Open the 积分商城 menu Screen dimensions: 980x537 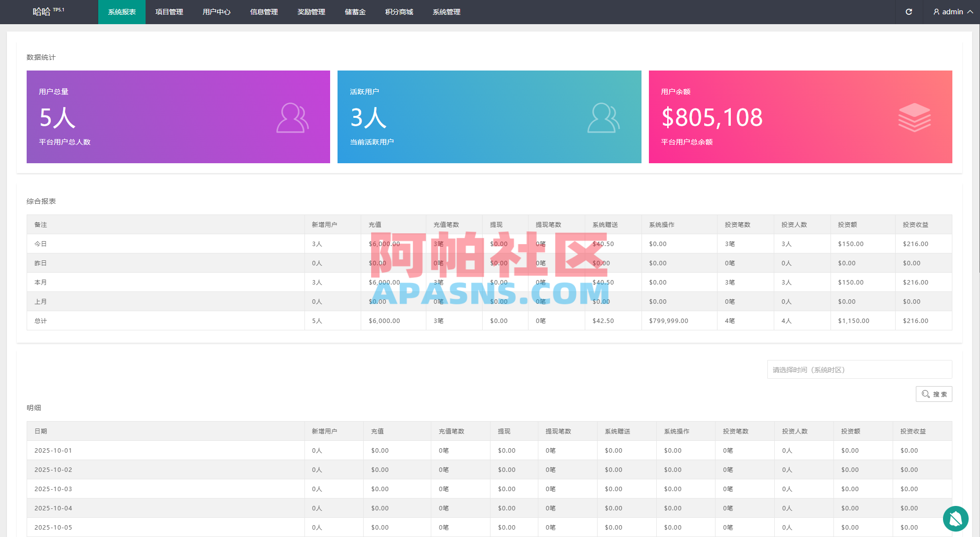click(x=399, y=12)
